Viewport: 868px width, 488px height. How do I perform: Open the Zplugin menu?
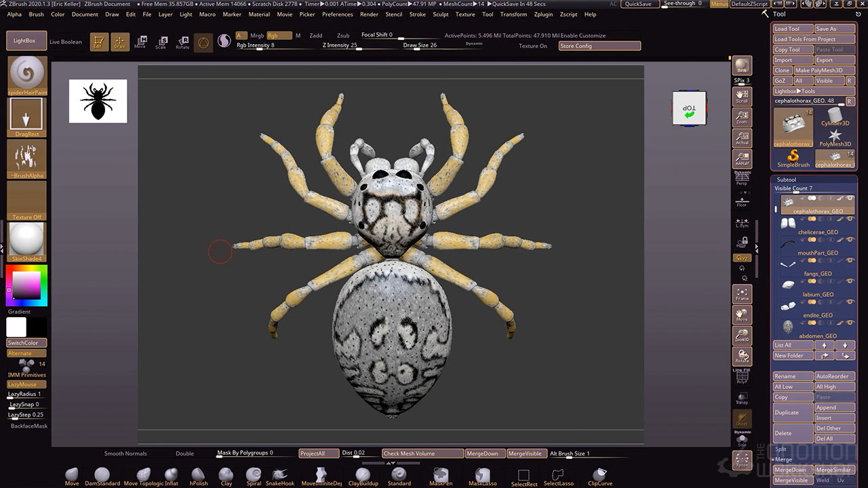click(543, 14)
